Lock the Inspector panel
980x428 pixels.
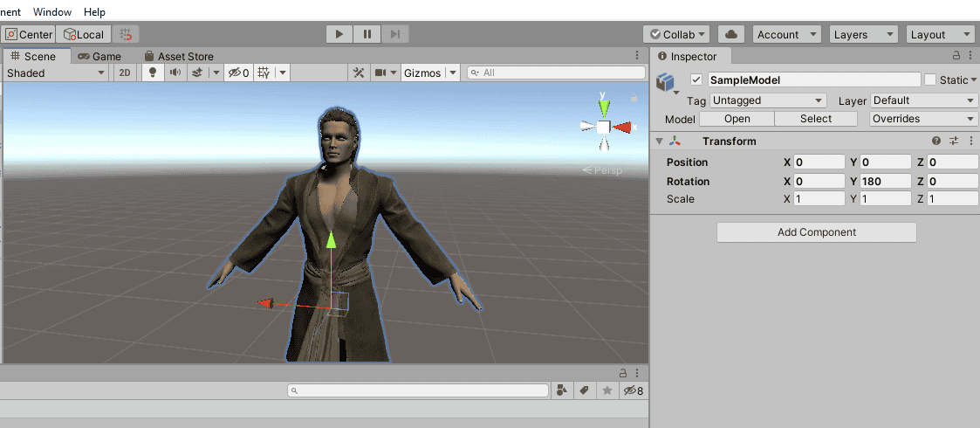click(956, 56)
